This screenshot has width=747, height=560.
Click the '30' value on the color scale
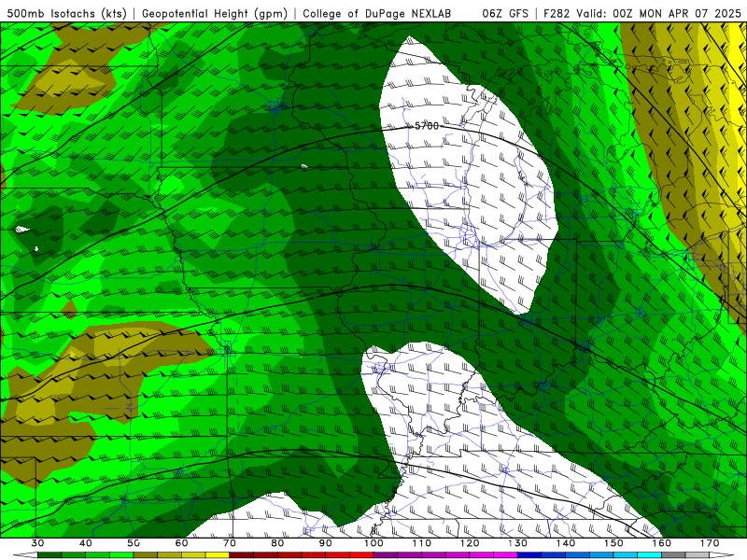click(x=37, y=543)
